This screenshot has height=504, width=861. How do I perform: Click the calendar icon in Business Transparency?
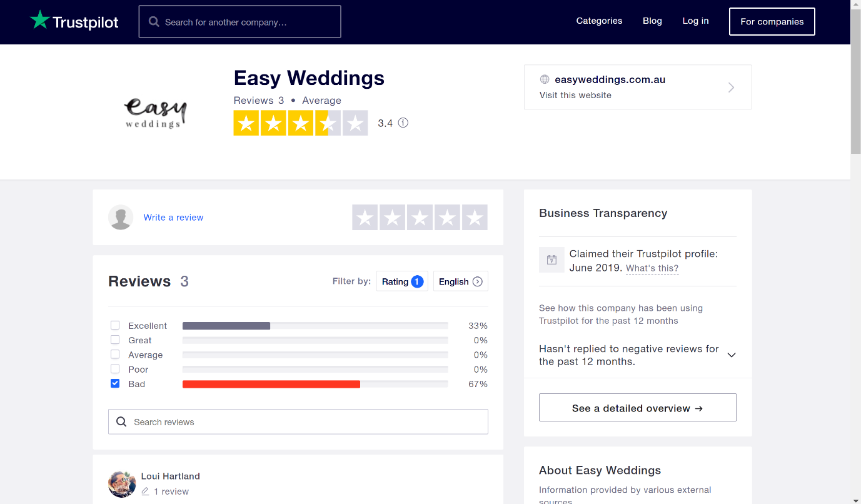pyautogui.click(x=551, y=260)
